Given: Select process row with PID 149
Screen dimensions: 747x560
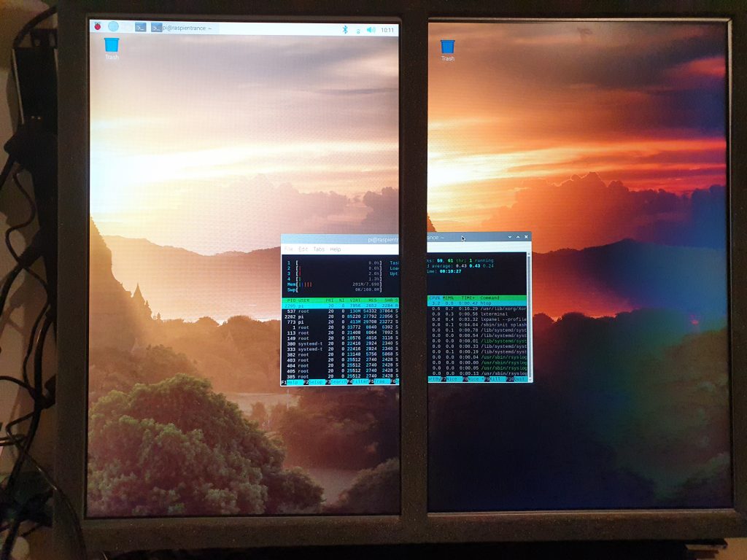Looking at the screenshot, I should point(340,338).
